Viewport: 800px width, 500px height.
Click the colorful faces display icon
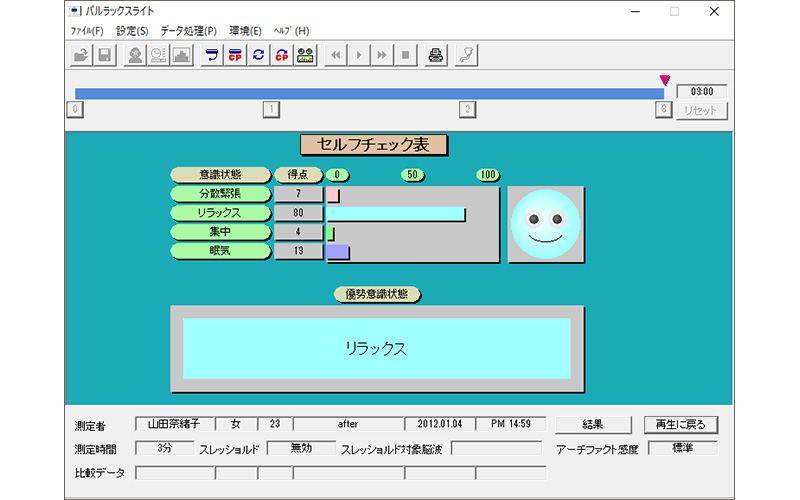[x=305, y=55]
